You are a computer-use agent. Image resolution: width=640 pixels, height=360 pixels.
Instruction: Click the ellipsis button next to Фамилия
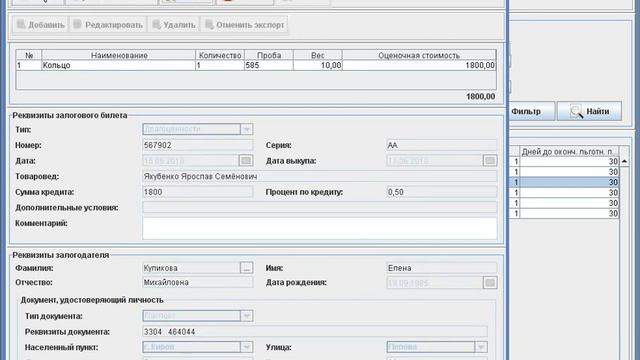pos(246,268)
